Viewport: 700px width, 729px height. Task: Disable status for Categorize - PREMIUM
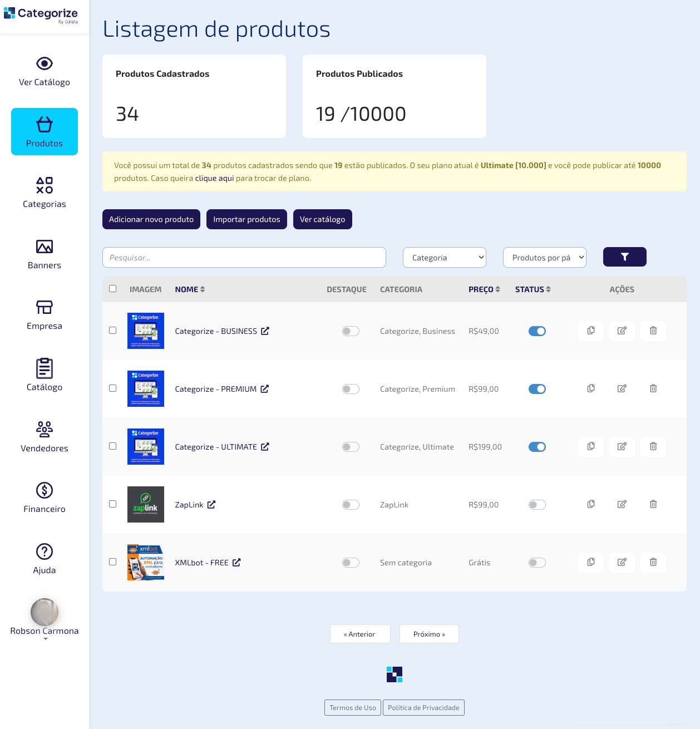[537, 389]
